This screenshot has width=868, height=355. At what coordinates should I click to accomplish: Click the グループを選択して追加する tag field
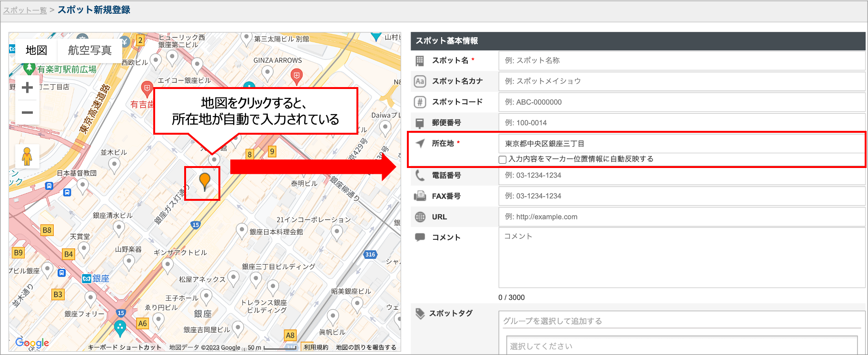[x=681, y=321]
